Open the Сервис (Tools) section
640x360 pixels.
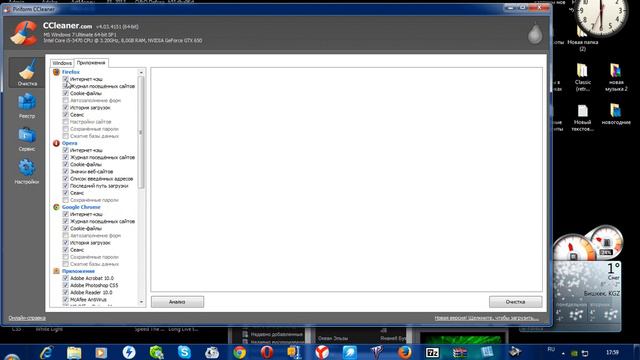(x=27, y=139)
